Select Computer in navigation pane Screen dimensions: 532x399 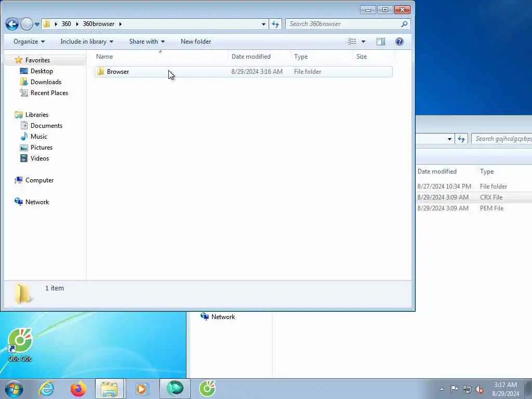[39, 180]
